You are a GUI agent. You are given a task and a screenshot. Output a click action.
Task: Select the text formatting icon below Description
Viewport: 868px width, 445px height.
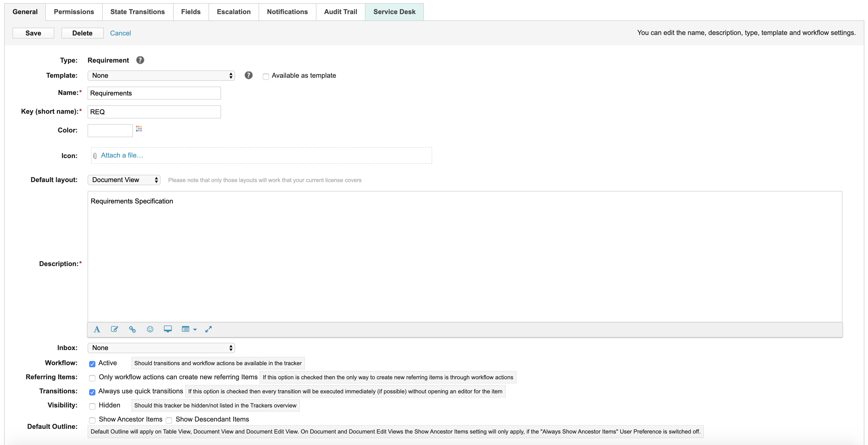[x=97, y=329]
